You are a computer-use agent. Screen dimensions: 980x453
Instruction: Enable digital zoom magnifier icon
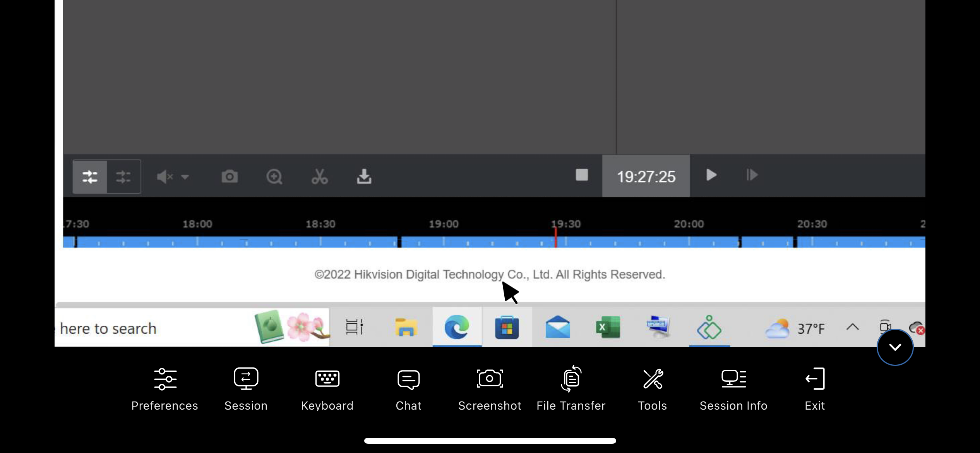point(274,177)
